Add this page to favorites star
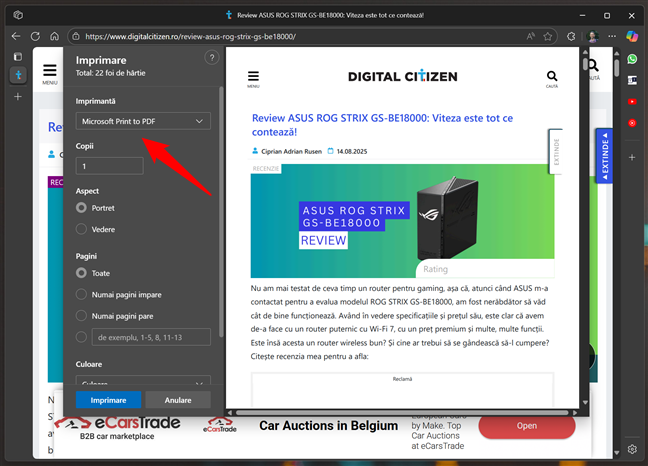Screen dimensions: 648x466 [x=547, y=36]
